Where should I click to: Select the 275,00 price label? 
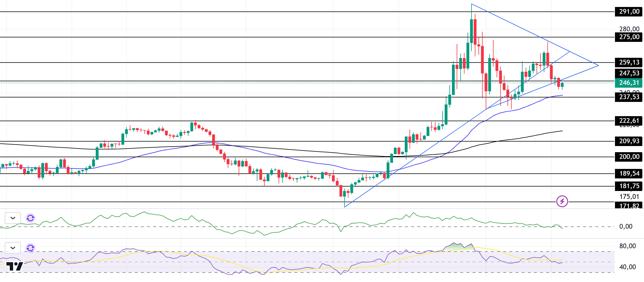628,37
